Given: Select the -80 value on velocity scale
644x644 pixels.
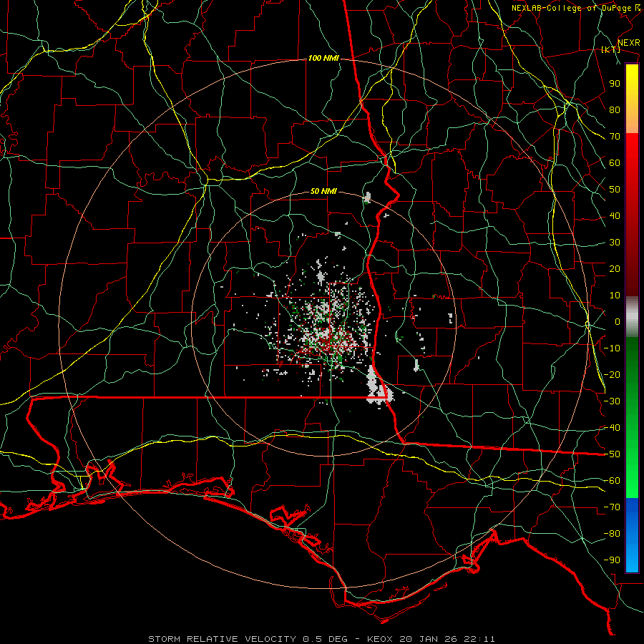Looking at the screenshot, I should click(612, 534).
